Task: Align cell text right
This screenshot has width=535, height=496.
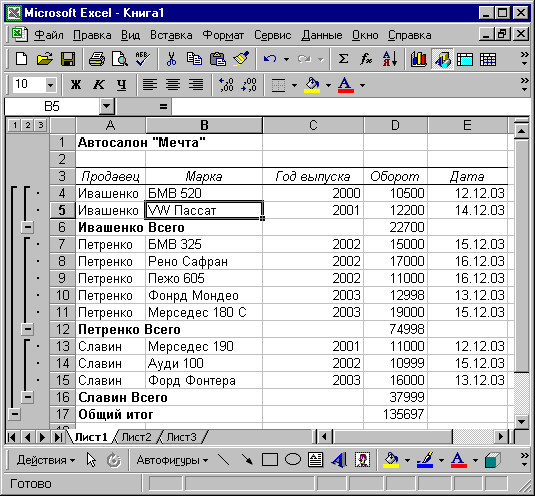Action: click(x=196, y=85)
